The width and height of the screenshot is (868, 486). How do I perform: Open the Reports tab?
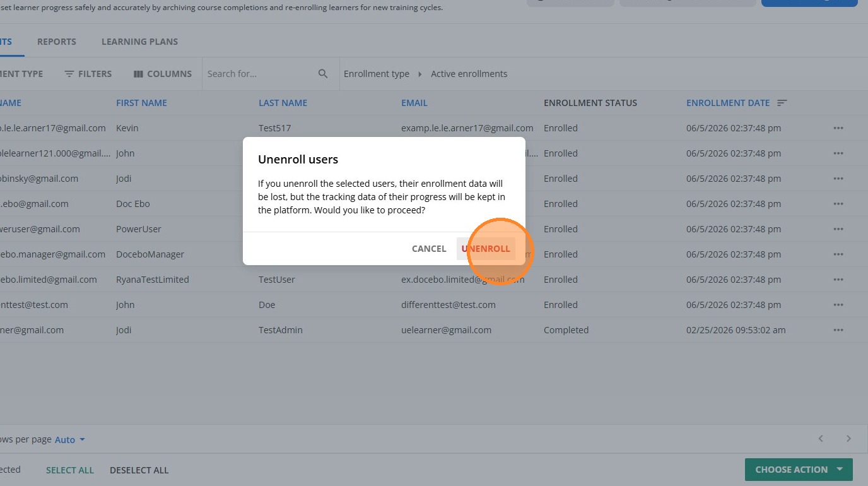[57, 42]
